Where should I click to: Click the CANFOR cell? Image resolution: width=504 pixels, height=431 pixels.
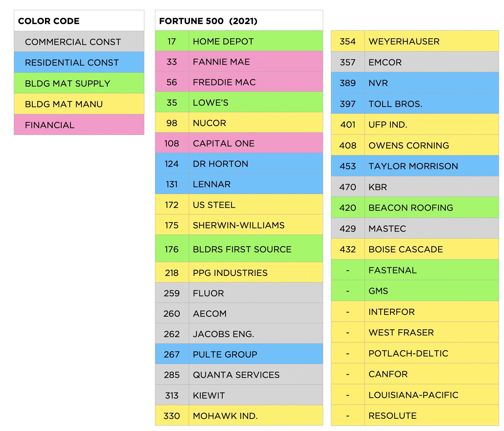tap(432, 373)
